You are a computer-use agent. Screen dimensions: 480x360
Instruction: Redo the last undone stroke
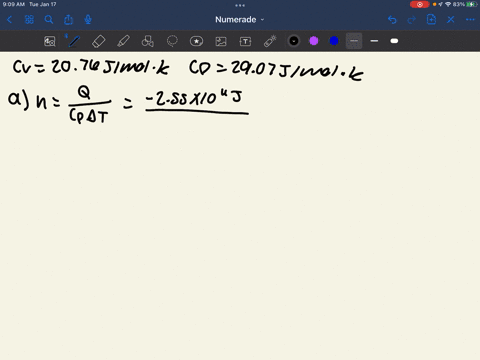click(412, 20)
